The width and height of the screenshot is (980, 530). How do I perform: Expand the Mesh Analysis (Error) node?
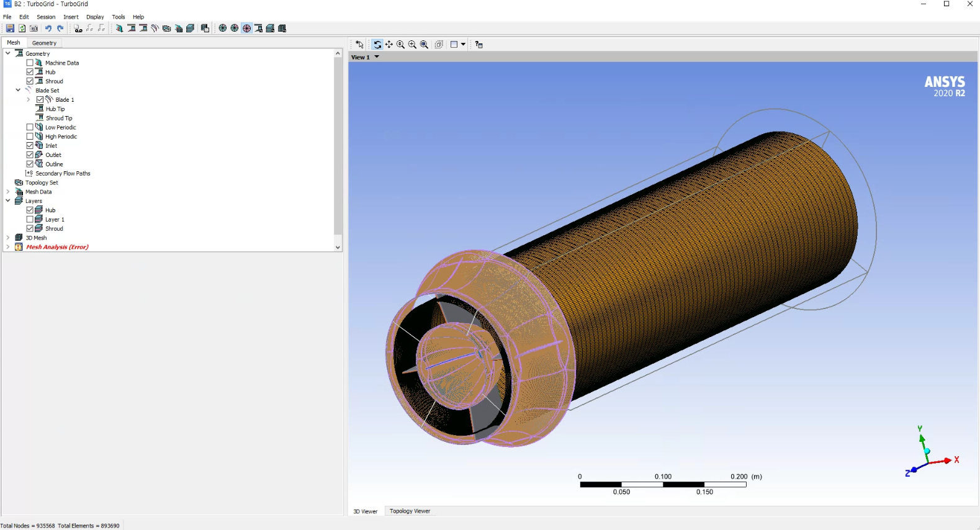point(8,247)
